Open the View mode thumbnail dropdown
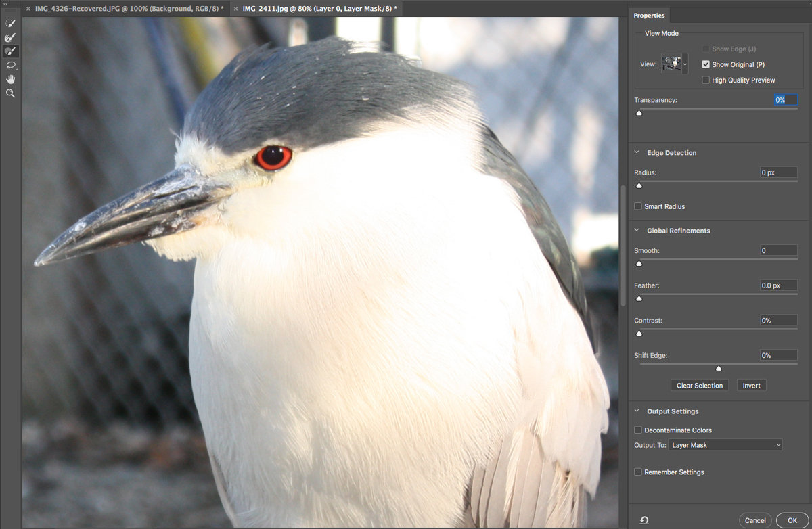This screenshot has width=812, height=529. 675,64
